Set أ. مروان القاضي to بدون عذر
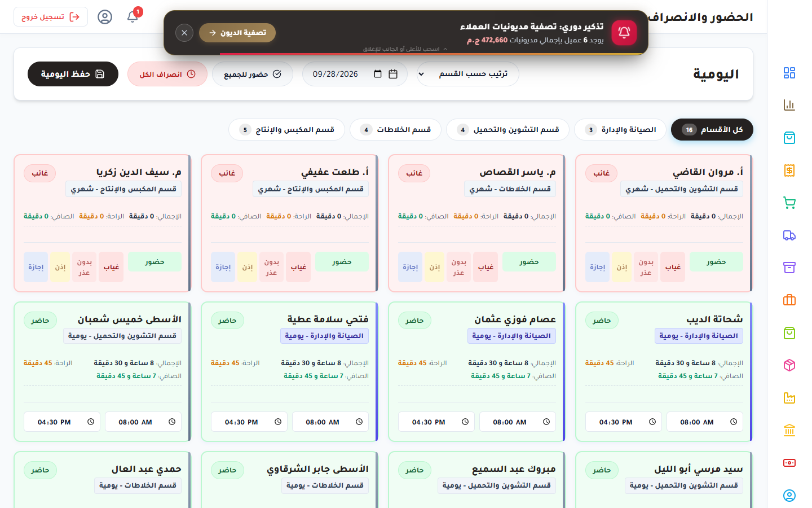Image resolution: width=812 pixels, height=508 pixels. coord(646,267)
